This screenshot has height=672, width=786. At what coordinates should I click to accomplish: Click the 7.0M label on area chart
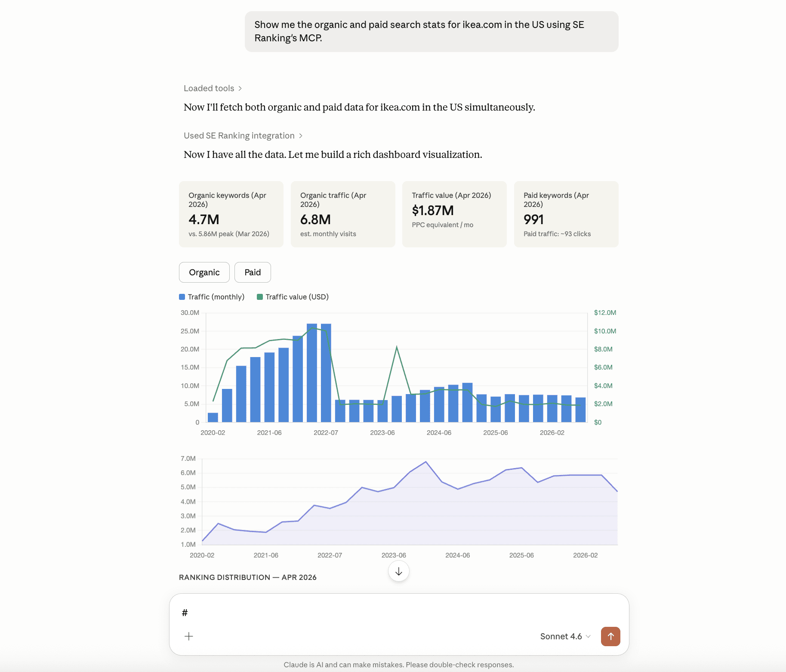[x=188, y=459]
